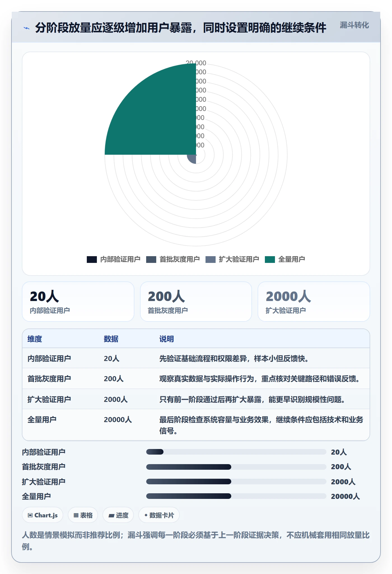Click the 首批灰度用户 progress bar

[236, 467]
